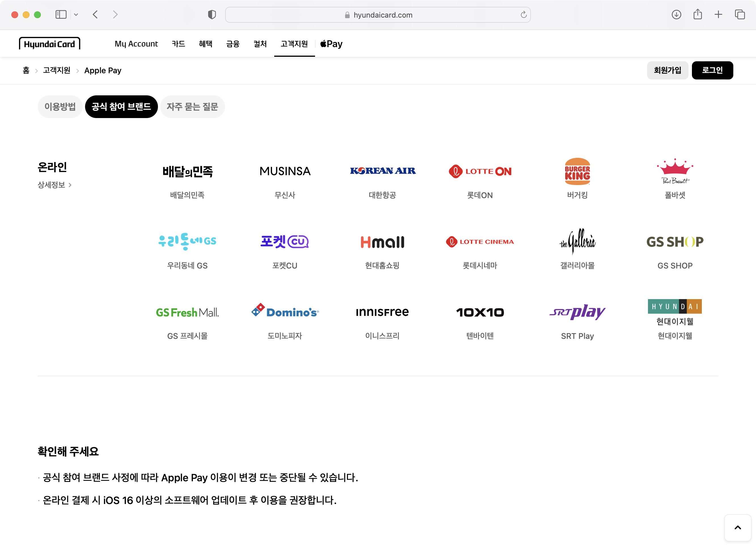Open the Share menu
756x546 pixels.
click(x=697, y=14)
